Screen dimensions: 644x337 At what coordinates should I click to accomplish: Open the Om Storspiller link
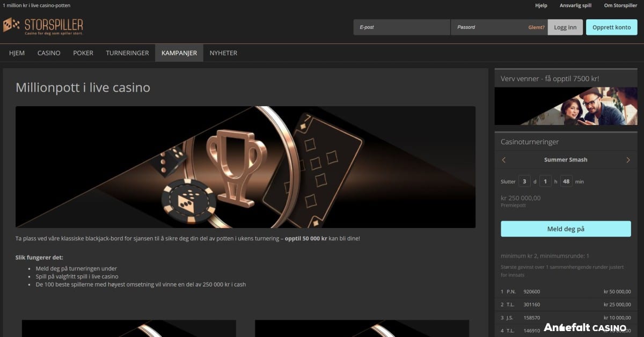tap(620, 5)
